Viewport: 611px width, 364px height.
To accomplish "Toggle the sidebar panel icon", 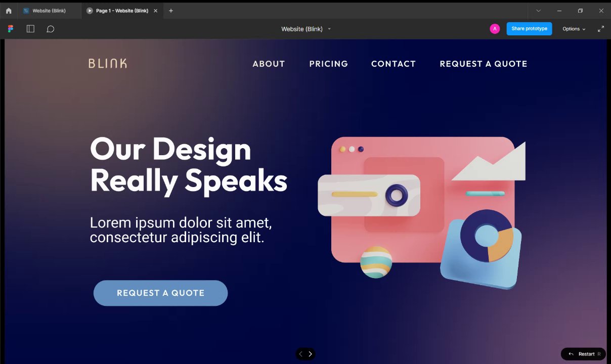I will [30, 29].
